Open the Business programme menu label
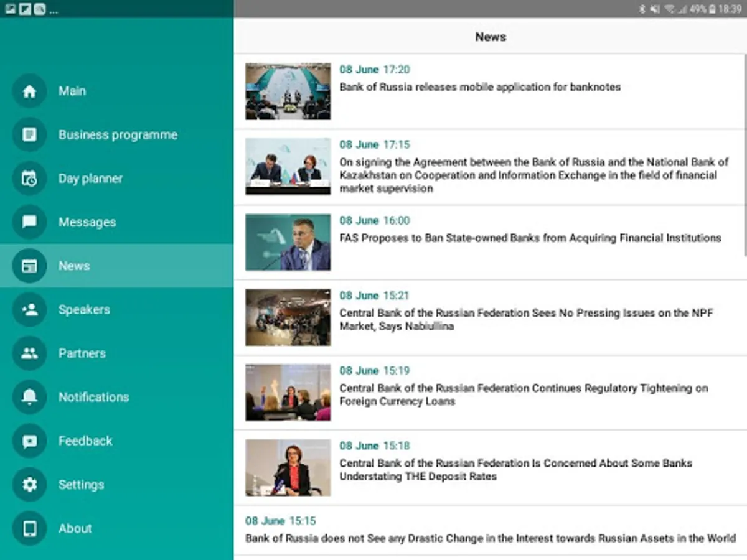 118,134
